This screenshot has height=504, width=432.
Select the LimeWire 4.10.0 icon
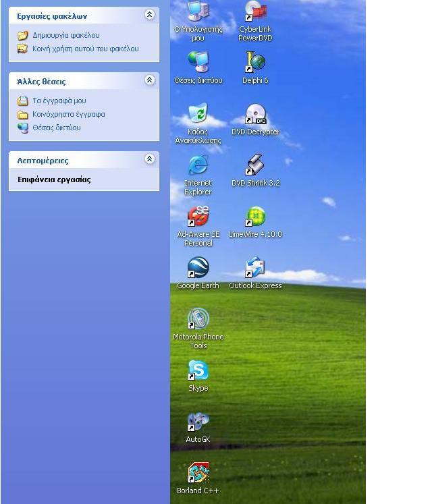point(255,216)
